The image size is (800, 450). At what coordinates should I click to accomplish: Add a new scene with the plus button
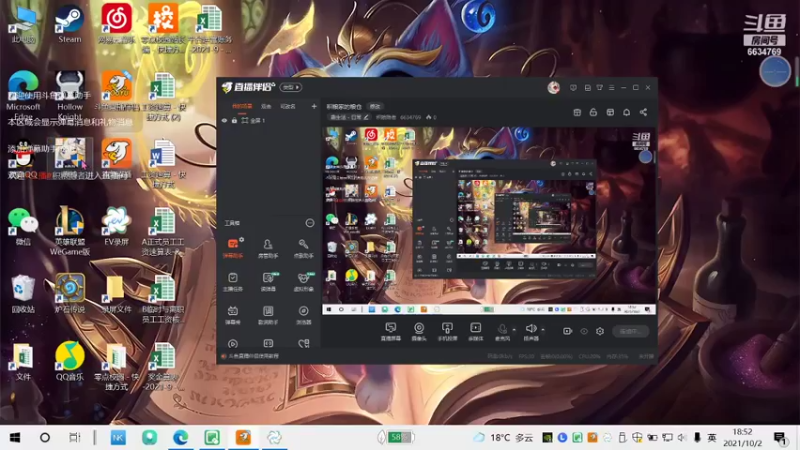(x=314, y=106)
